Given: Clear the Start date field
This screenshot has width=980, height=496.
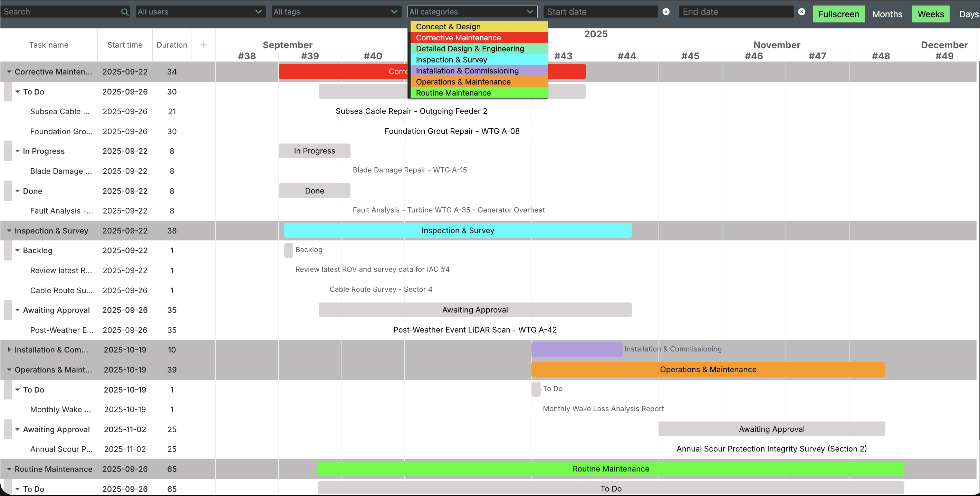Looking at the screenshot, I should (x=666, y=12).
